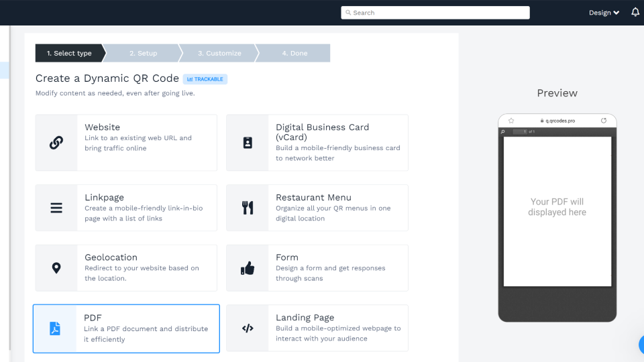Click the 'Preview' heading
This screenshot has width=644, height=362.
coord(557,93)
